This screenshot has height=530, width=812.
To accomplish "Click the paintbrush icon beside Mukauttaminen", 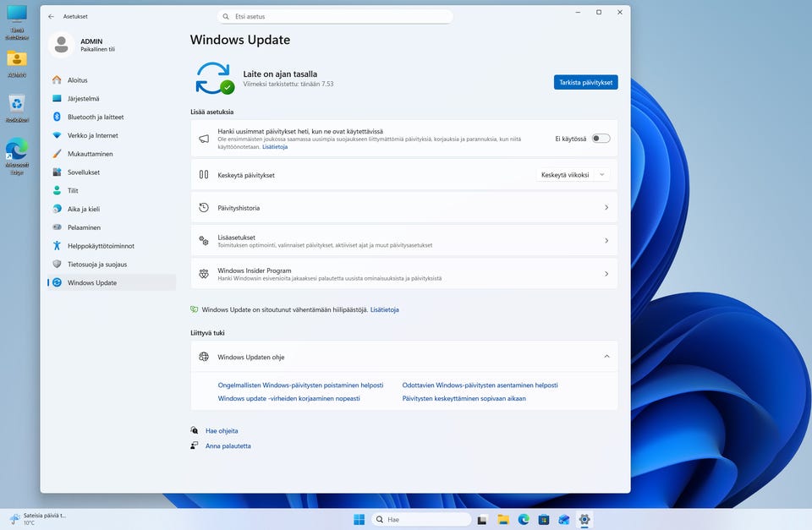I will pos(57,154).
